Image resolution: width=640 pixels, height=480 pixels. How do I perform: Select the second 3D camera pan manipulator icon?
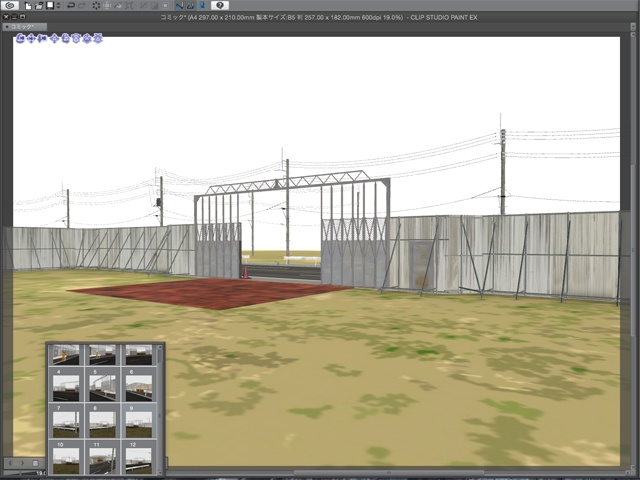tap(31, 39)
